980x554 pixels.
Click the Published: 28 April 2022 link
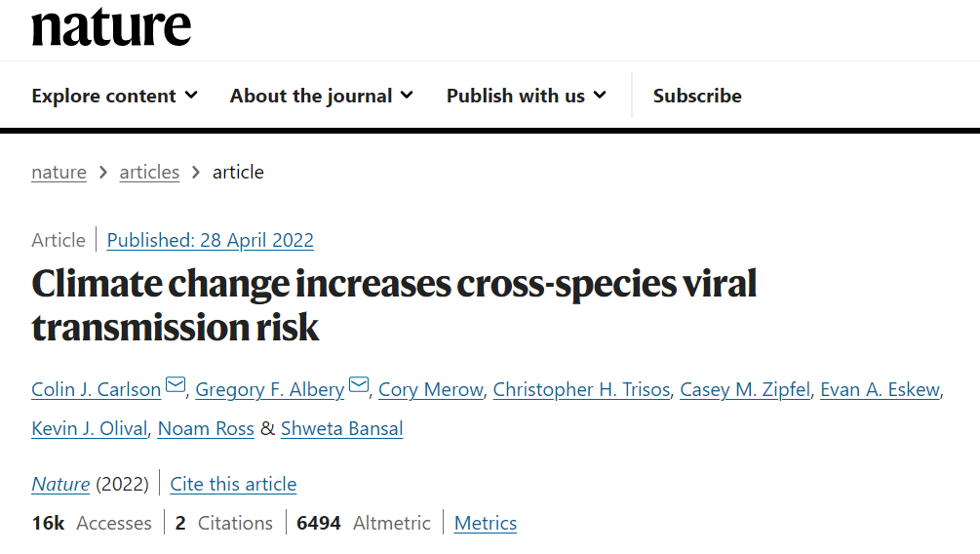click(211, 240)
